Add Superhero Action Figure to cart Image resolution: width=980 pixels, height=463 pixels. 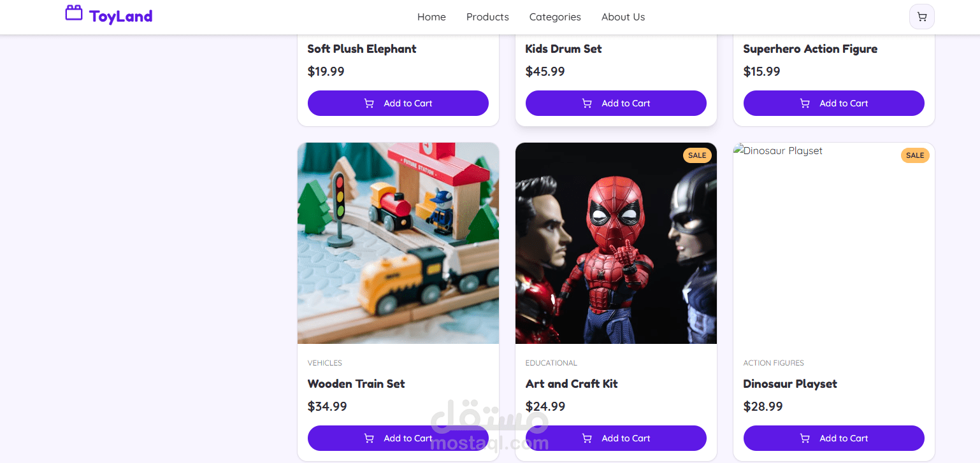[x=834, y=103]
